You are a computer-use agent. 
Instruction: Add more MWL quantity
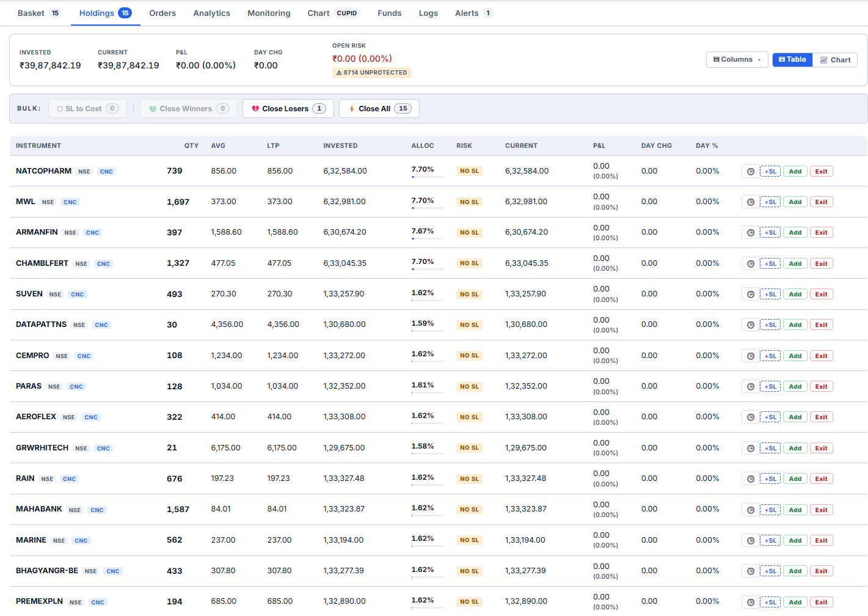(795, 202)
